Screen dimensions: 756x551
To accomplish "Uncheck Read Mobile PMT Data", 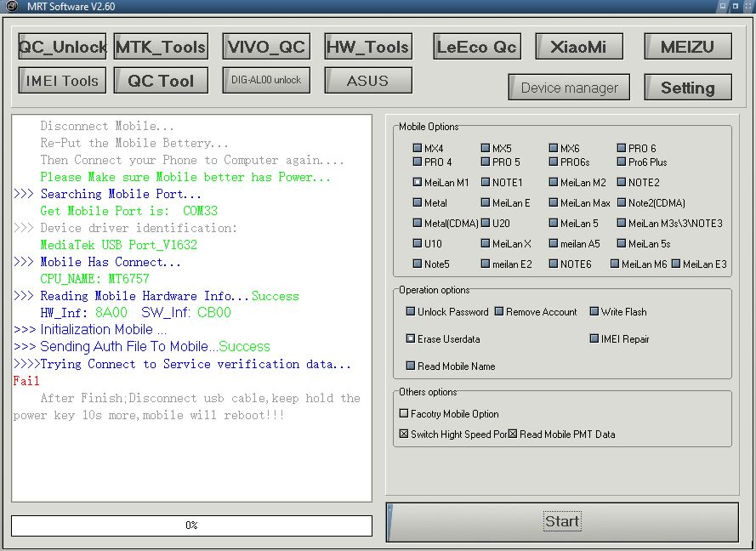I will 513,434.
